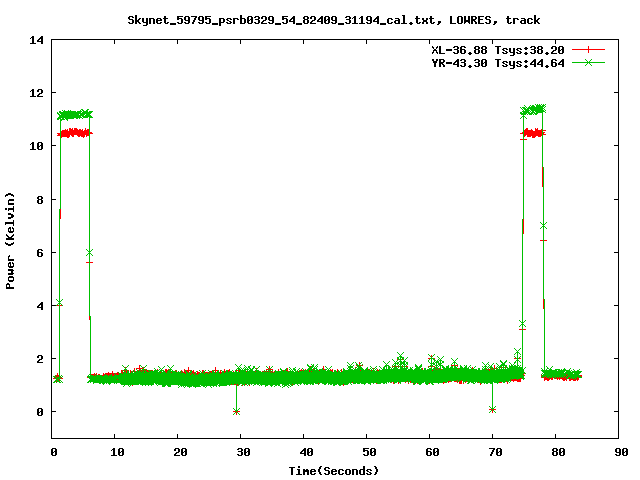The height and width of the screenshot is (480, 640).
Task: Click the y-axis tick label 2
Action: coord(40,359)
